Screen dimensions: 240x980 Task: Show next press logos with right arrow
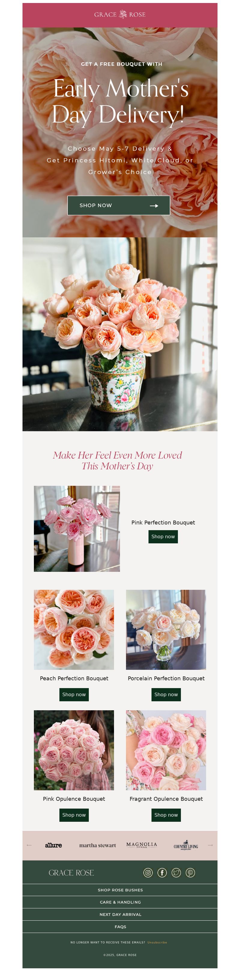210,845
